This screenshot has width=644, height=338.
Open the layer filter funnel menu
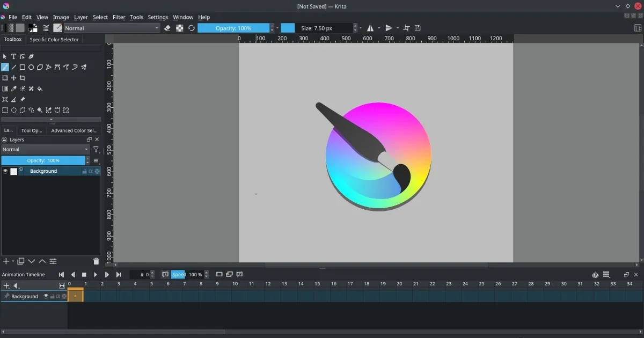(x=96, y=150)
